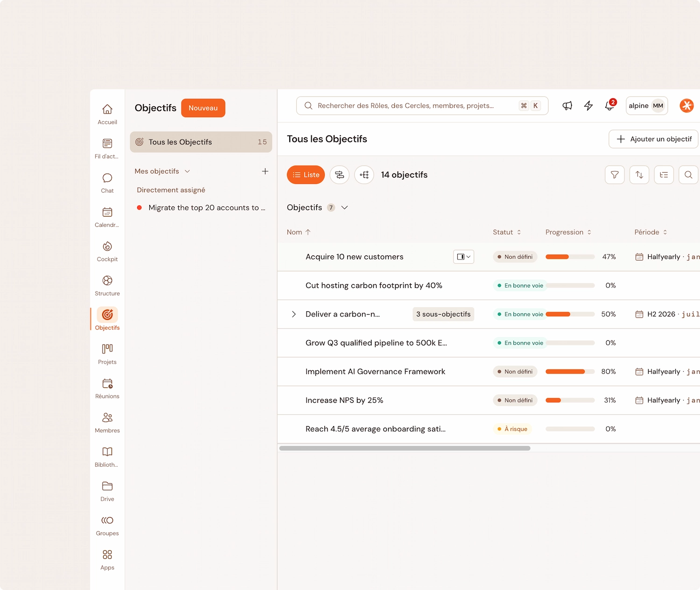Open Apps in the sidebar
Image resolution: width=700 pixels, height=590 pixels.
(x=107, y=560)
